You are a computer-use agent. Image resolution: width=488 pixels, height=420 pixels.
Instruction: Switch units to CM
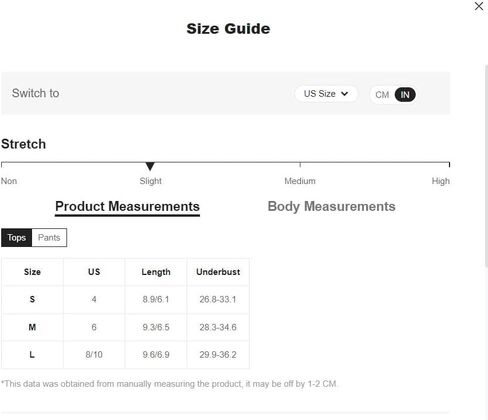[x=382, y=95]
